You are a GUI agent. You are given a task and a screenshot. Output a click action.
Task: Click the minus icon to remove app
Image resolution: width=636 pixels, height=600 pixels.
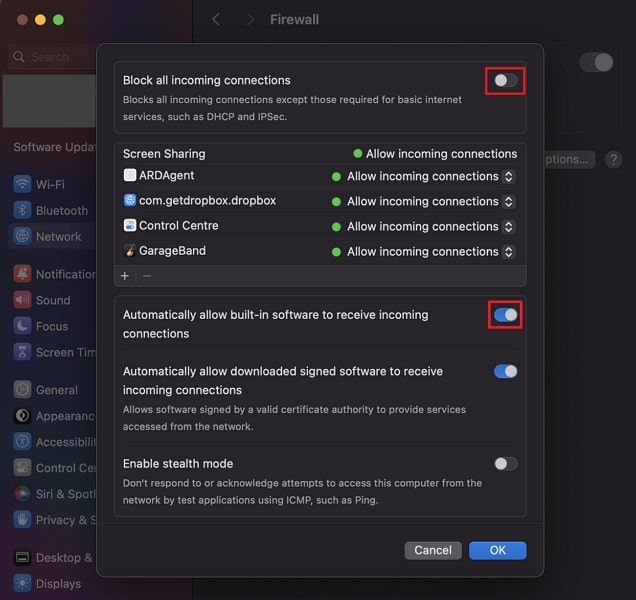point(147,276)
